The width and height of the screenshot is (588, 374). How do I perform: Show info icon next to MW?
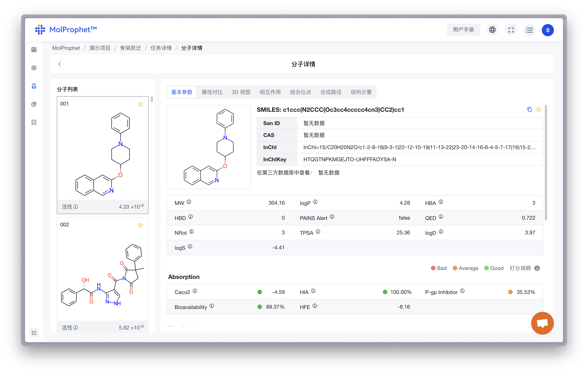(189, 202)
